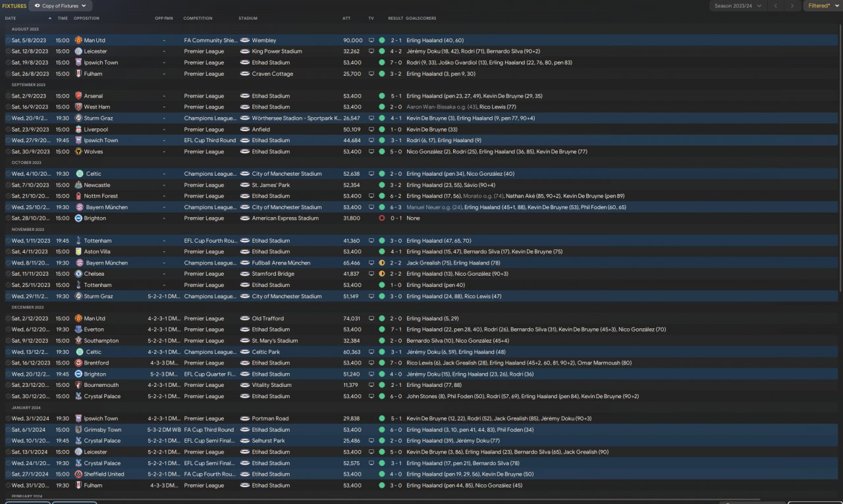Click the West Ham club badge
Screen dimensions: 843x504
[78, 107]
